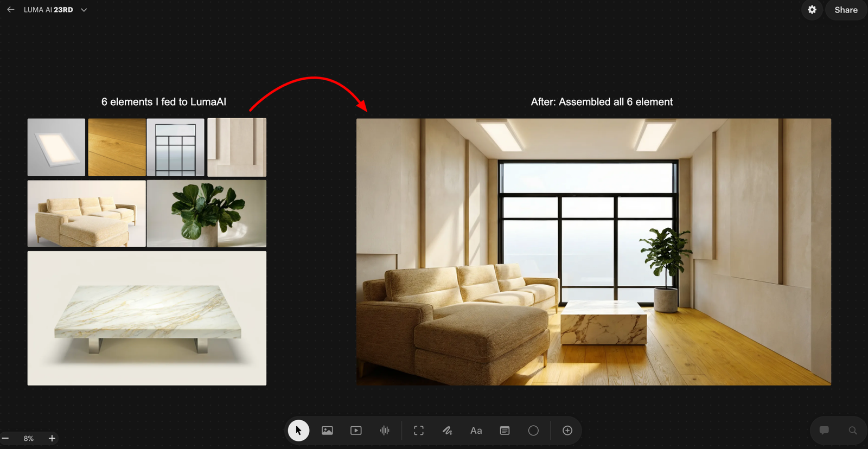
Task: Pick the freehand draw tool
Action: (448, 431)
